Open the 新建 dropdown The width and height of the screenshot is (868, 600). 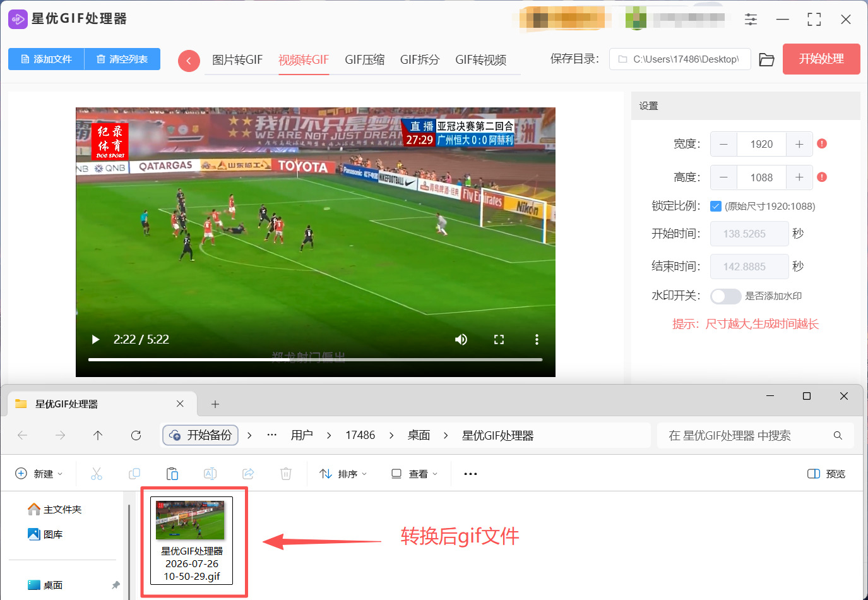[x=39, y=474]
